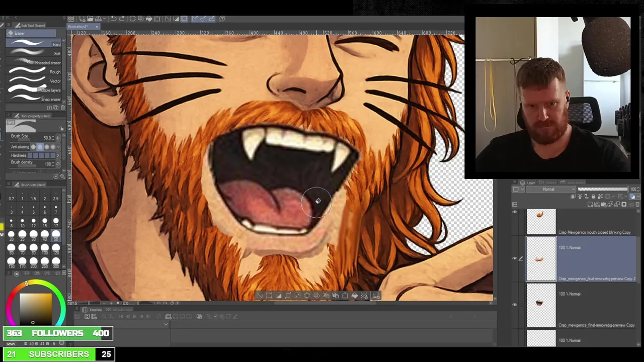Open the Timeline panel tab
The height and width of the screenshot is (362, 644).
click(x=92, y=310)
